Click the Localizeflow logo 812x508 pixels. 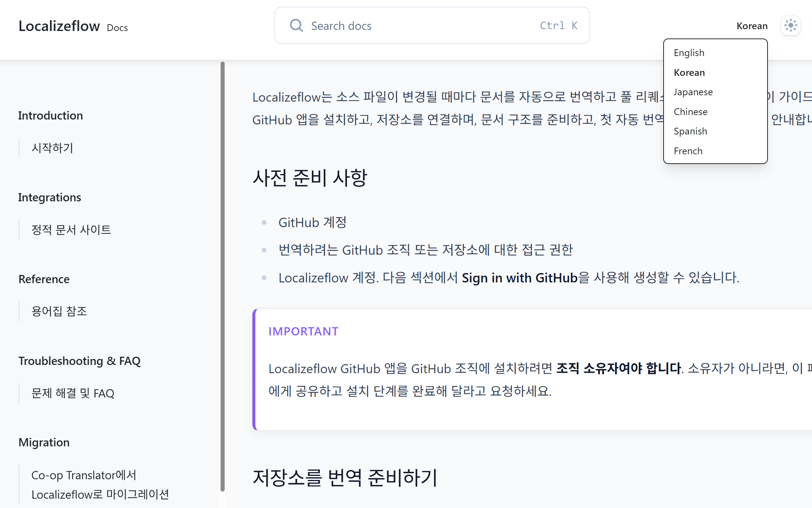click(x=59, y=26)
